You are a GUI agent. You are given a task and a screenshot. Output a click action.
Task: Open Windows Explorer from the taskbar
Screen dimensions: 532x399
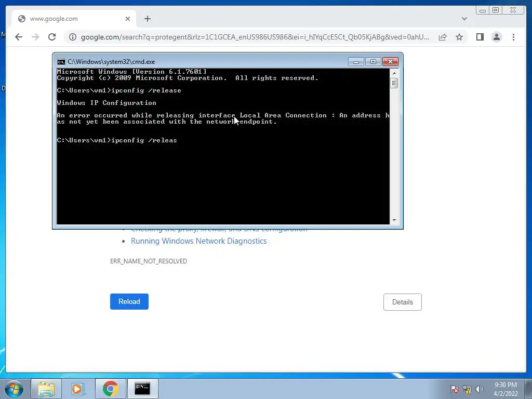click(x=46, y=389)
